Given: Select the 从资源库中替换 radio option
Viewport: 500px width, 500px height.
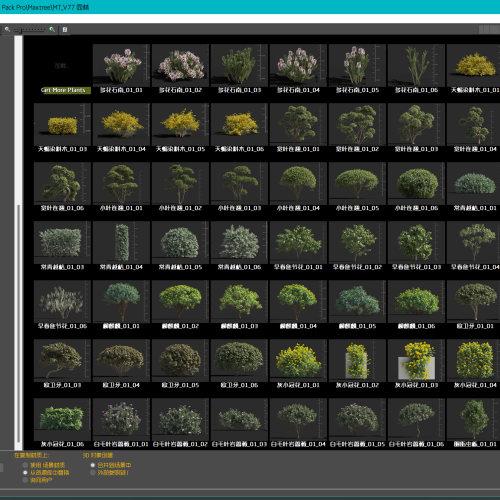Looking at the screenshot, I should [25, 473].
